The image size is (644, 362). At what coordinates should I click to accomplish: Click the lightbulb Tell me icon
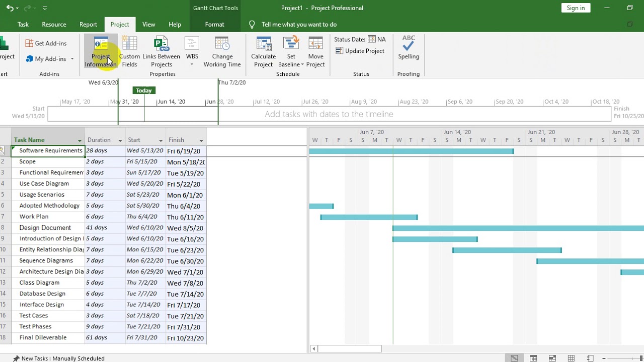(252, 24)
